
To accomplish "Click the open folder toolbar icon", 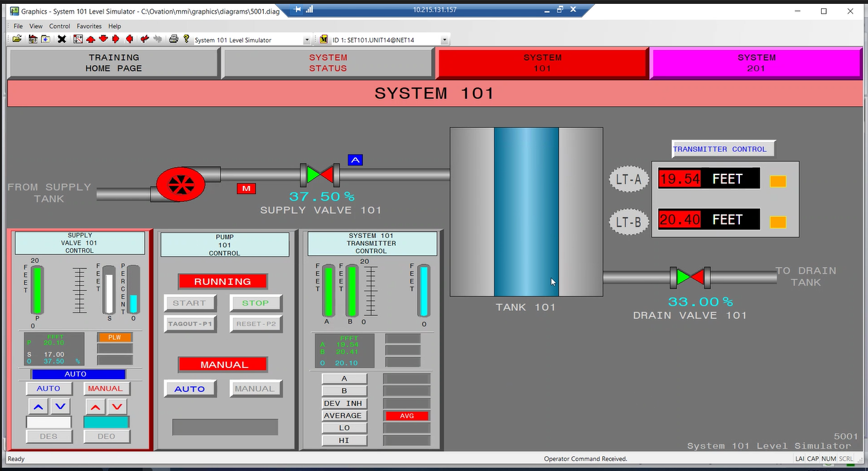I will pos(17,39).
